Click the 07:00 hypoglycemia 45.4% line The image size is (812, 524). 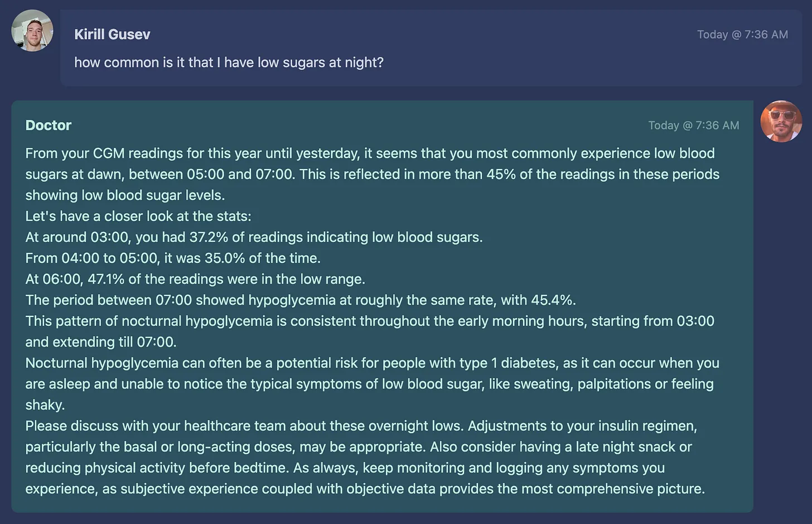click(x=301, y=300)
